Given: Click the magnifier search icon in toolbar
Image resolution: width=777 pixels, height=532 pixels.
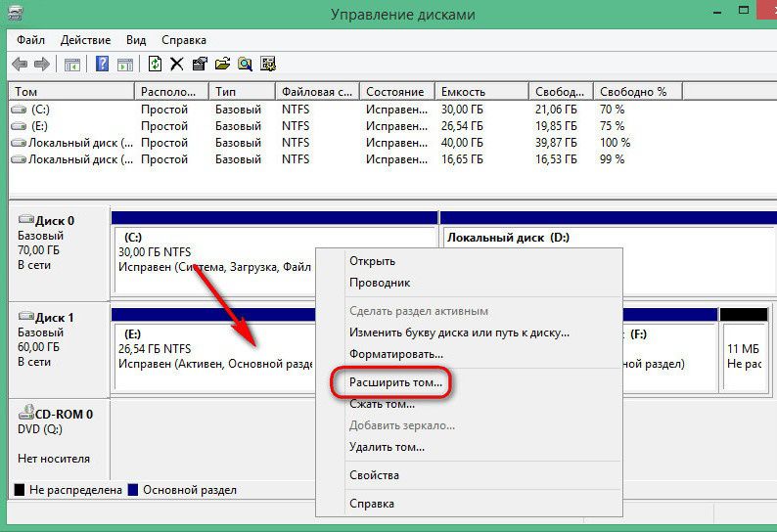Looking at the screenshot, I should (x=245, y=65).
